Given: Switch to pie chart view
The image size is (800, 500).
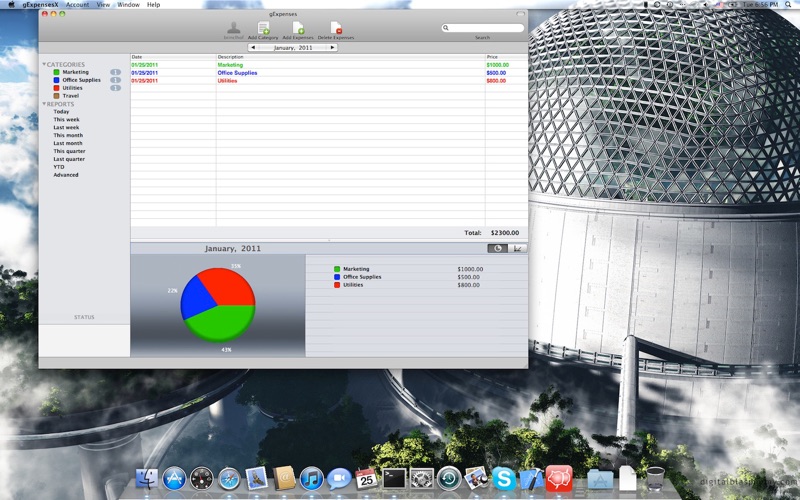Looking at the screenshot, I should [497, 248].
